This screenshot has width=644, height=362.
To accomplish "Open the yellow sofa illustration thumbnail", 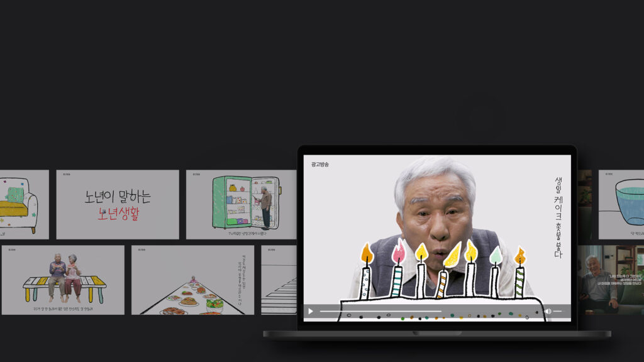I will tap(23, 204).
